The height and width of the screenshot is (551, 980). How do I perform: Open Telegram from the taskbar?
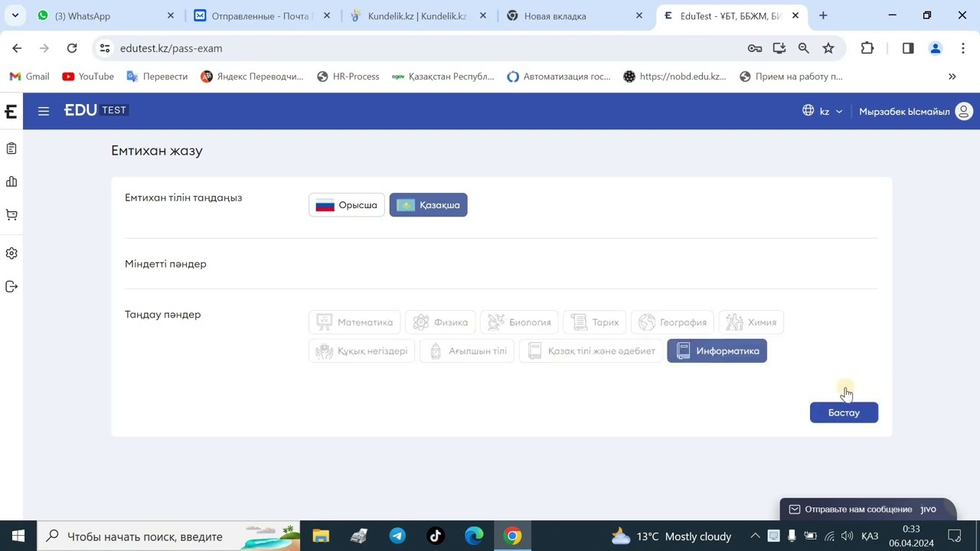[397, 536]
